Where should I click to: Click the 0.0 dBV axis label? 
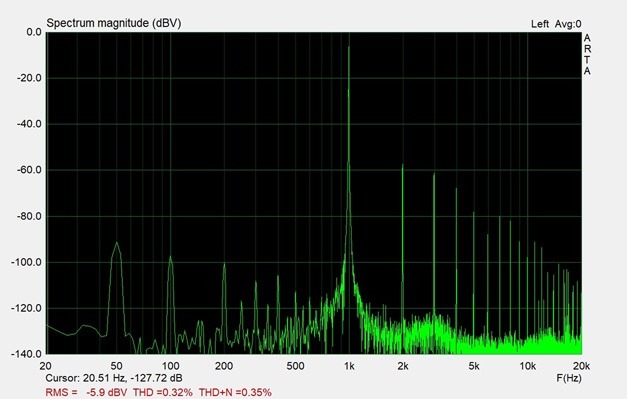pos(34,32)
